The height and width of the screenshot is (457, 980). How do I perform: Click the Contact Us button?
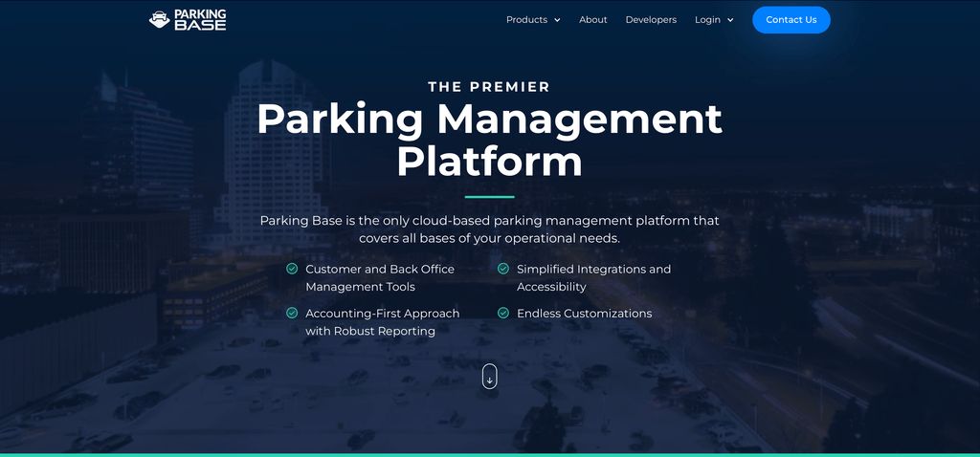[791, 20]
